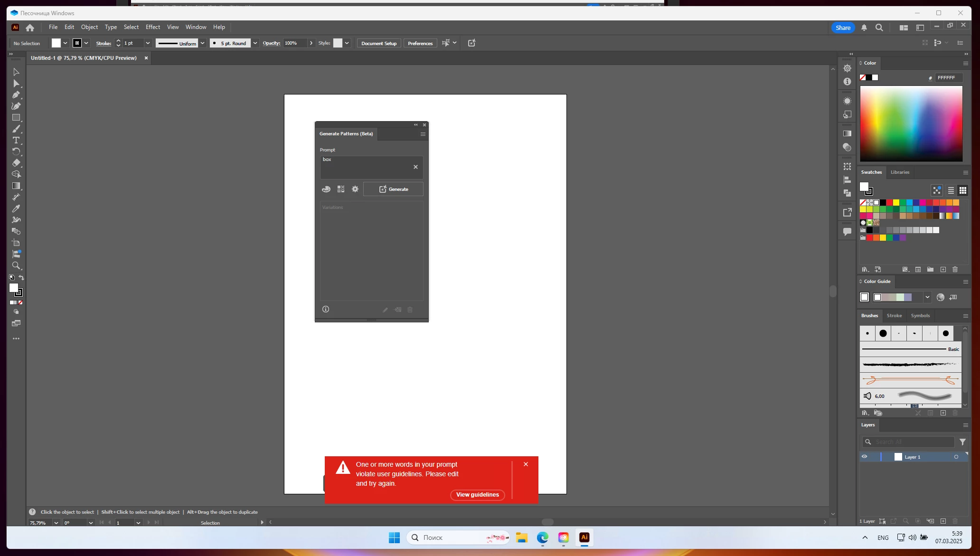Image resolution: width=980 pixels, height=556 pixels.
Task: Select the Eyedropper tool
Action: tap(16, 208)
